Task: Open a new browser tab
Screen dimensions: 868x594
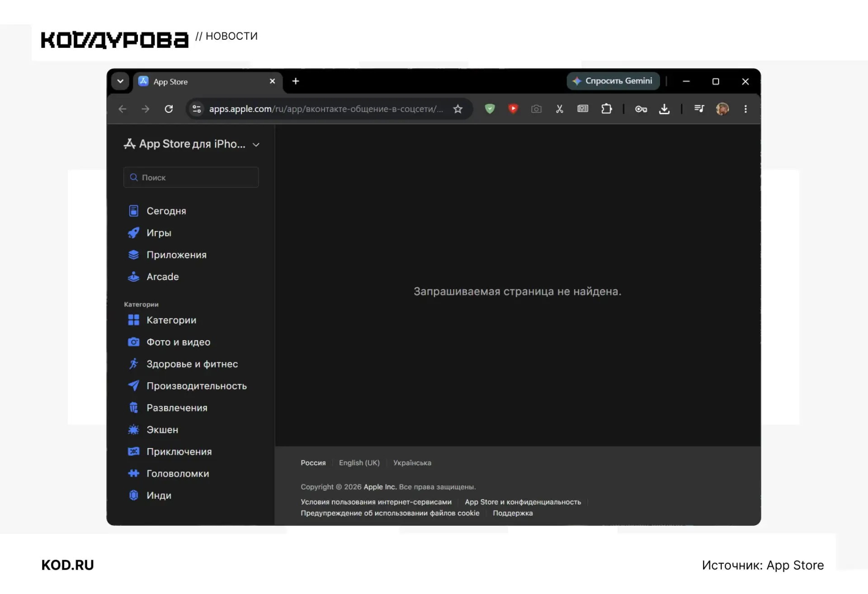Action: [296, 81]
